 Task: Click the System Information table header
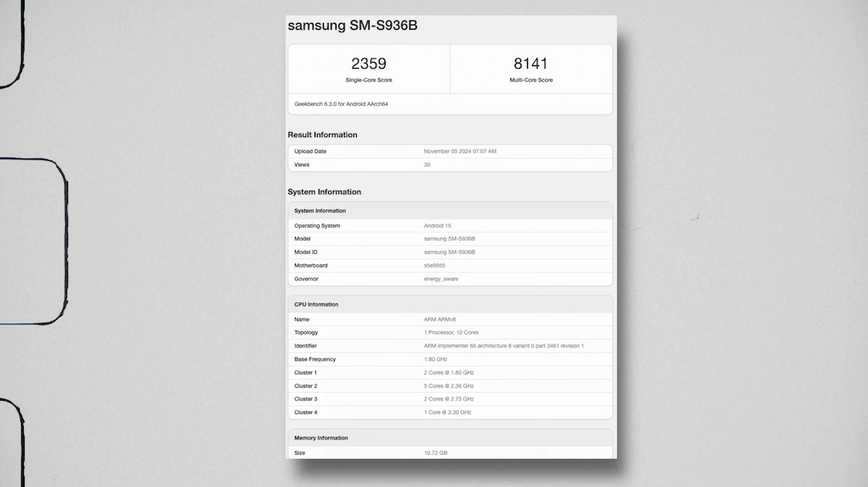320,211
